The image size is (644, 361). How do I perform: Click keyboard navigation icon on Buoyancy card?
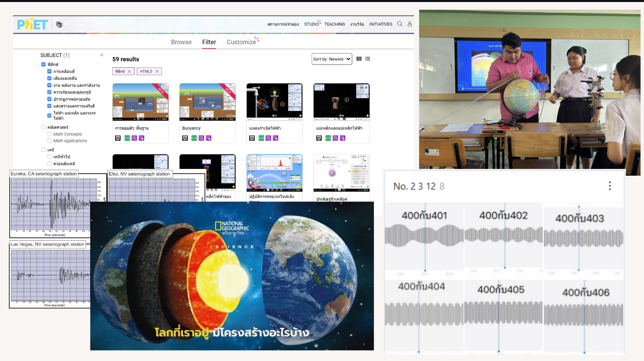point(194,138)
